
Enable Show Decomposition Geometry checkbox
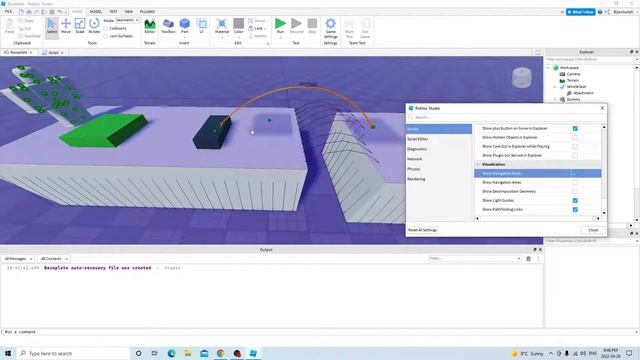575,191
